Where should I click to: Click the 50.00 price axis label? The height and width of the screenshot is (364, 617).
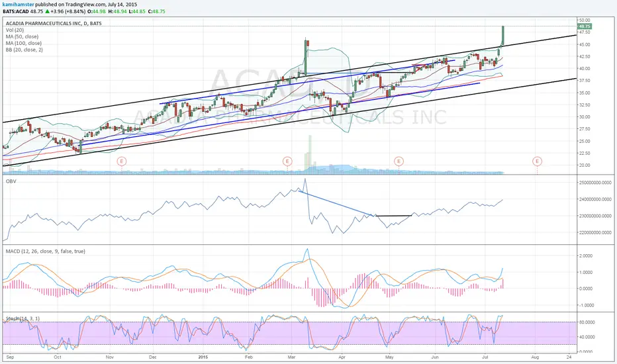[x=585, y=20]
